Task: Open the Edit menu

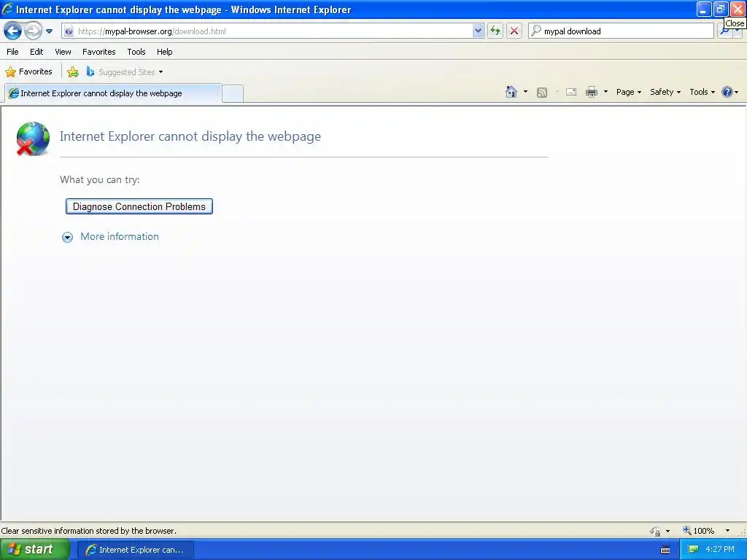Action: click(x=36, y=52)
